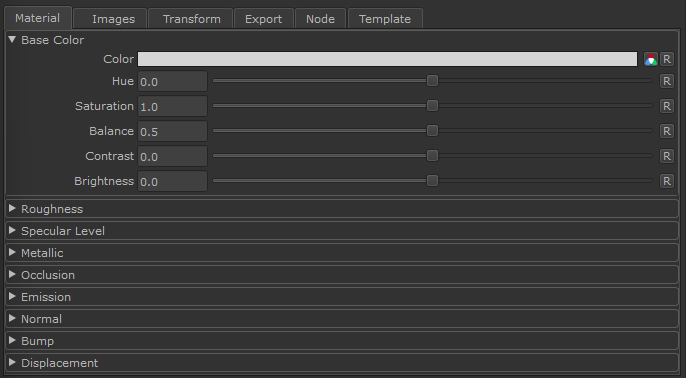
Task: Open the RGB color picker icon
Action: point(651,59)
